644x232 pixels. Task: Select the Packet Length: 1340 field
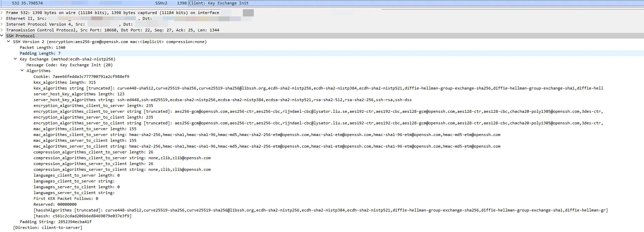tap(42, 47)
